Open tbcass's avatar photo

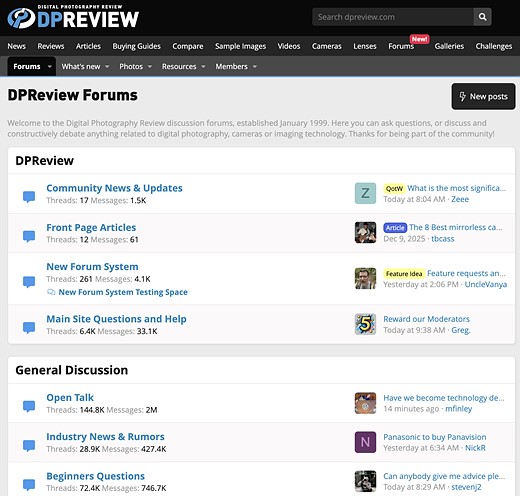pyautogui.click(x=365, y=232)
